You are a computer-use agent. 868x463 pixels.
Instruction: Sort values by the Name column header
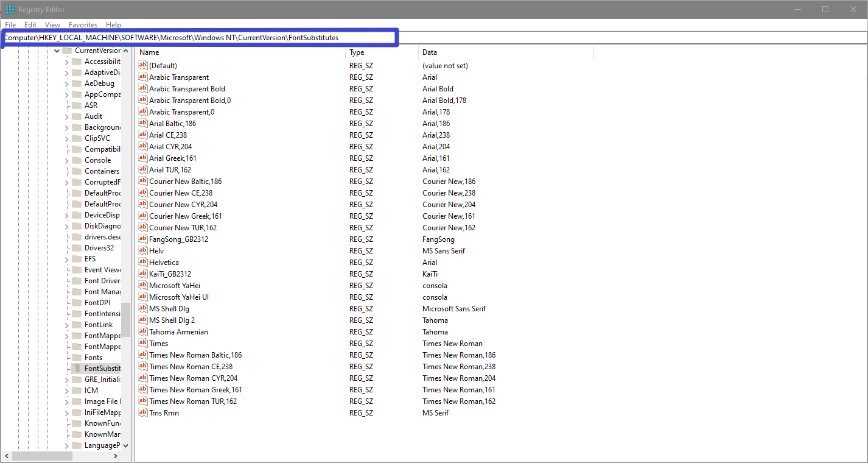[240, 52]
